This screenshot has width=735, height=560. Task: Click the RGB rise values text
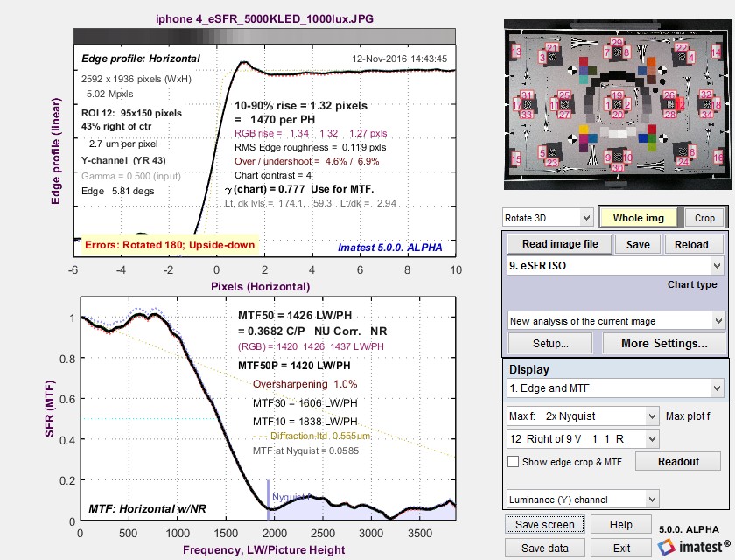point(311,133)
